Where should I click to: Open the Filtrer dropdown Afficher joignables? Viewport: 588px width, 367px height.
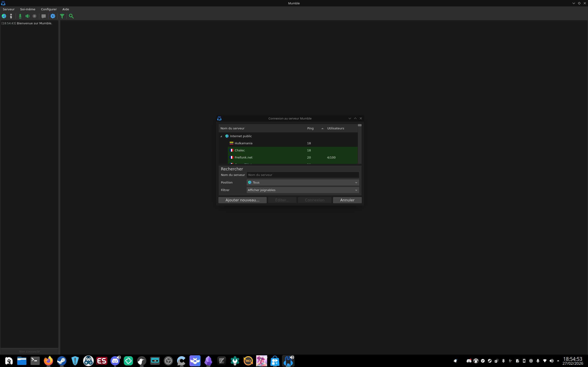coord(302,190)
